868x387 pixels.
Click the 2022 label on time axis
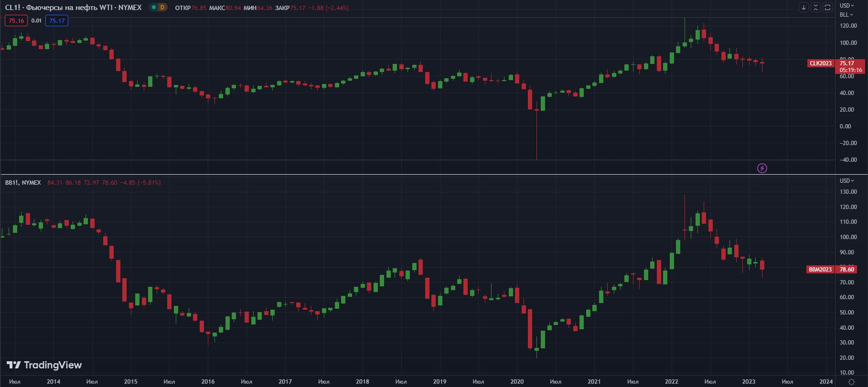[x=672, y=381]
